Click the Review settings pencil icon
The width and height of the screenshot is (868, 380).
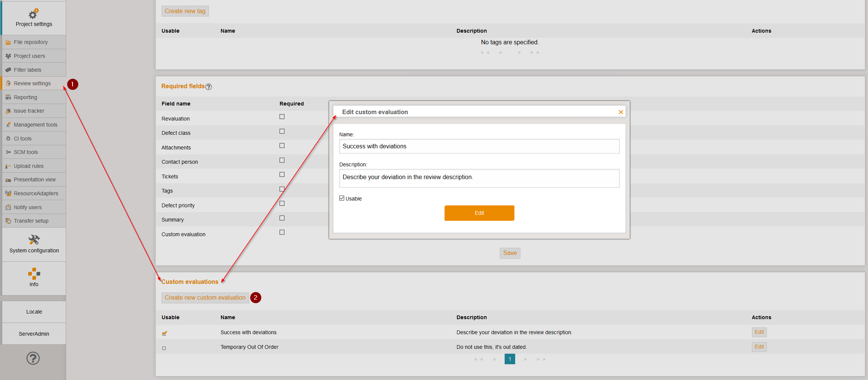pos(8,83)
